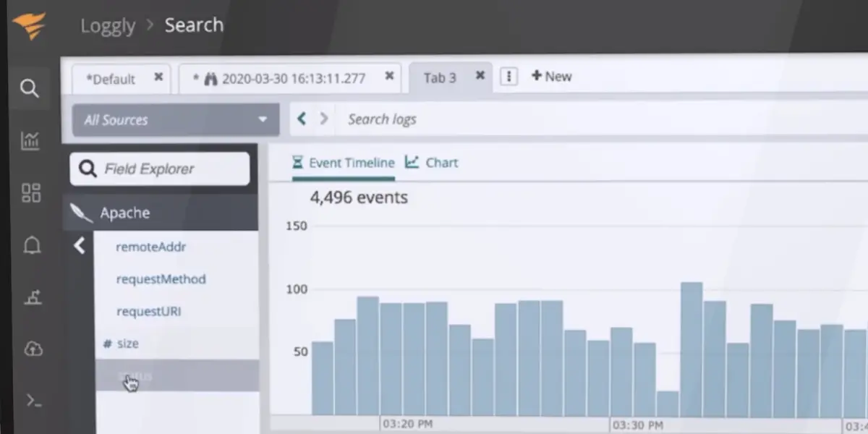Collapse the Apache field list chevron
The image size is (868, 434).
(x=80, y=246)
